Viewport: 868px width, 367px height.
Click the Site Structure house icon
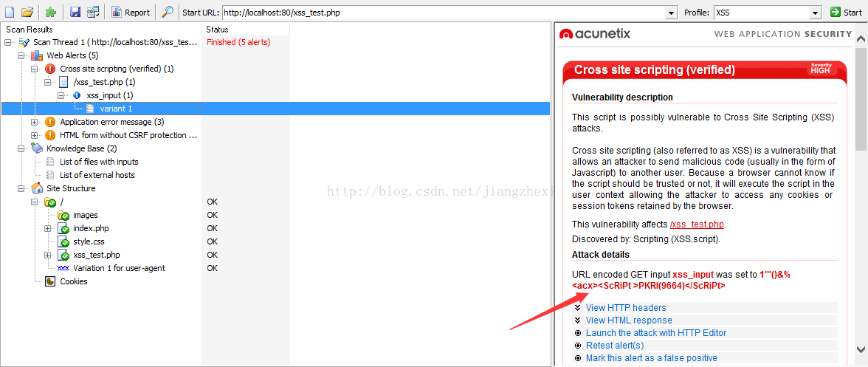coord(37,188)
